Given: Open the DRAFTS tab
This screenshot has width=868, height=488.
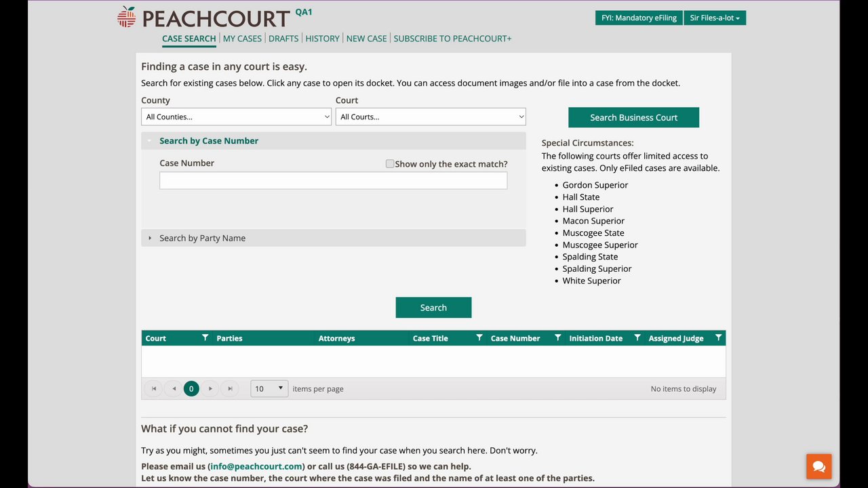Looking at the screenshot, I should click(x=283, y=39).
